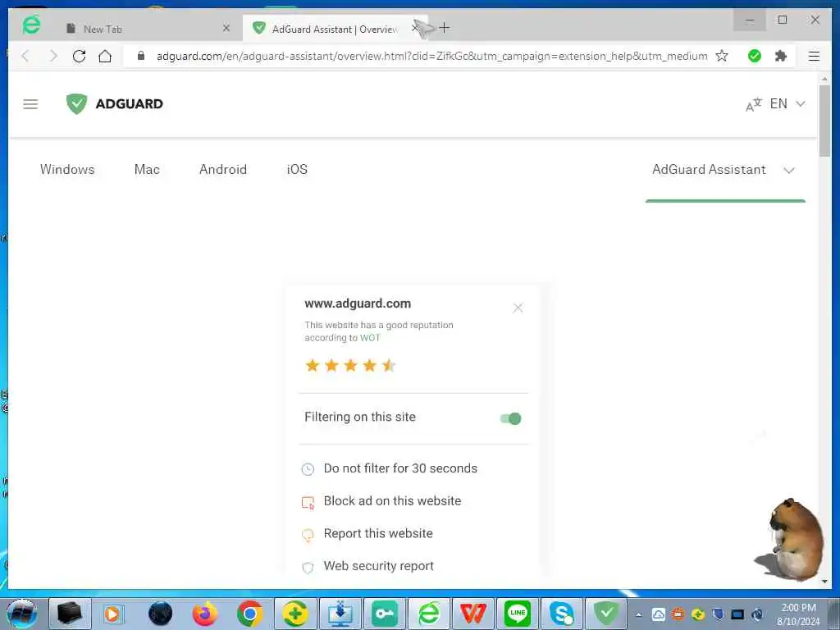Click the browser green e logo
Screen dimensions: 840x630
pyautogui.click(x=32, y=25)
